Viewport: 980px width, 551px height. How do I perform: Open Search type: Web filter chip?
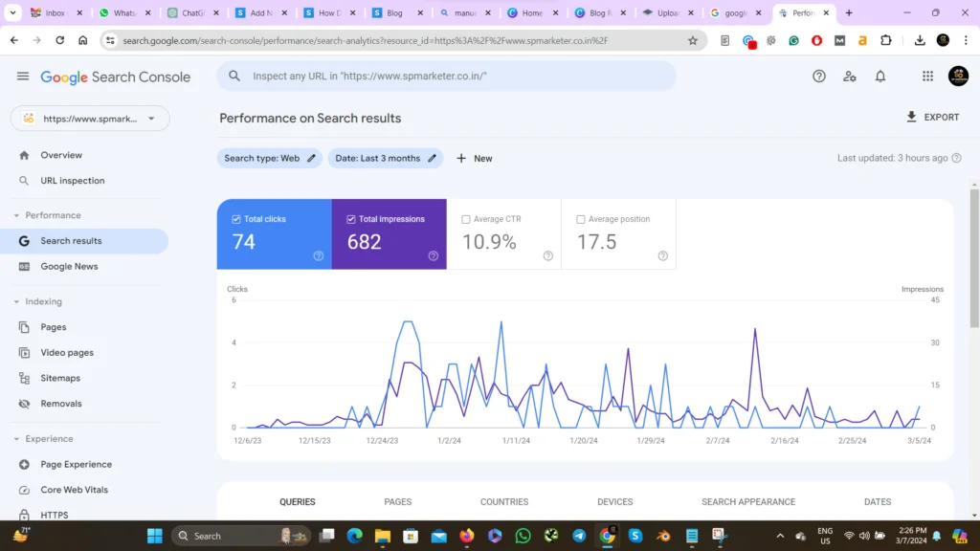coord(269,158)
